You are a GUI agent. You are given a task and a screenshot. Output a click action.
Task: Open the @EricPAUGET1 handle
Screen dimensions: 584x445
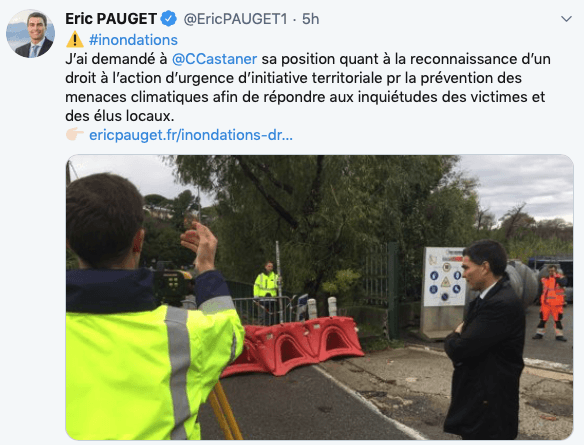point(235,19)
